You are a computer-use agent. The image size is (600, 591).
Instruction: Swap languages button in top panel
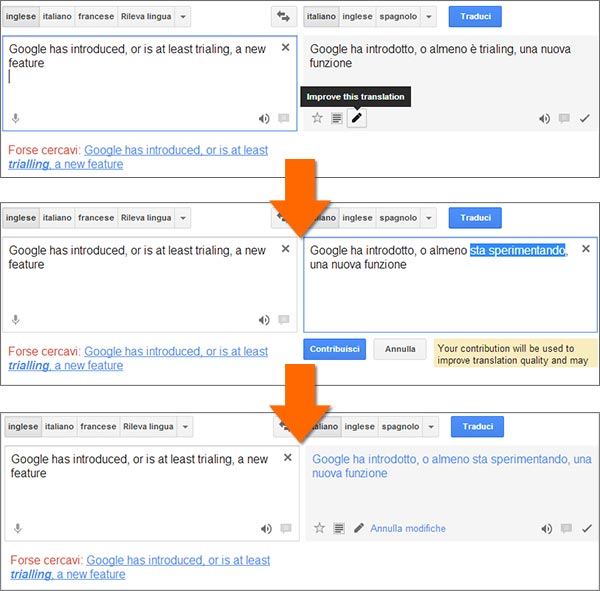284,16
